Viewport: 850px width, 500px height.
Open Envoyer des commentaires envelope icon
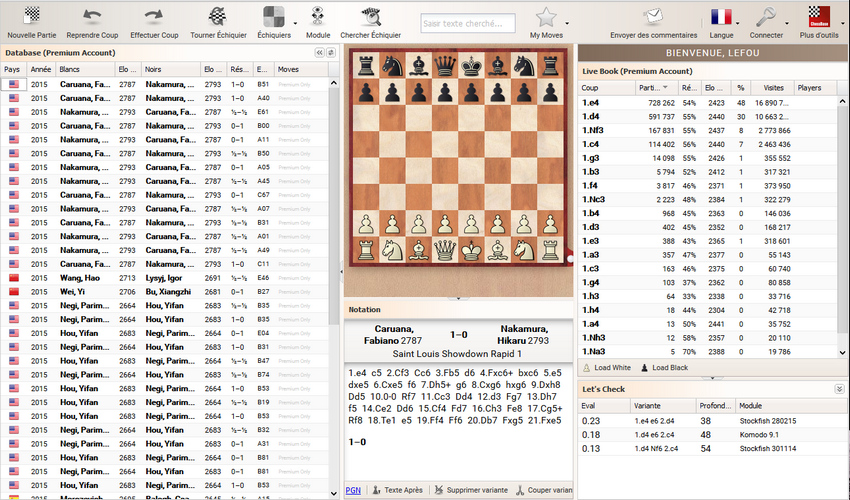pyautogui.click(x=653, y=18)
